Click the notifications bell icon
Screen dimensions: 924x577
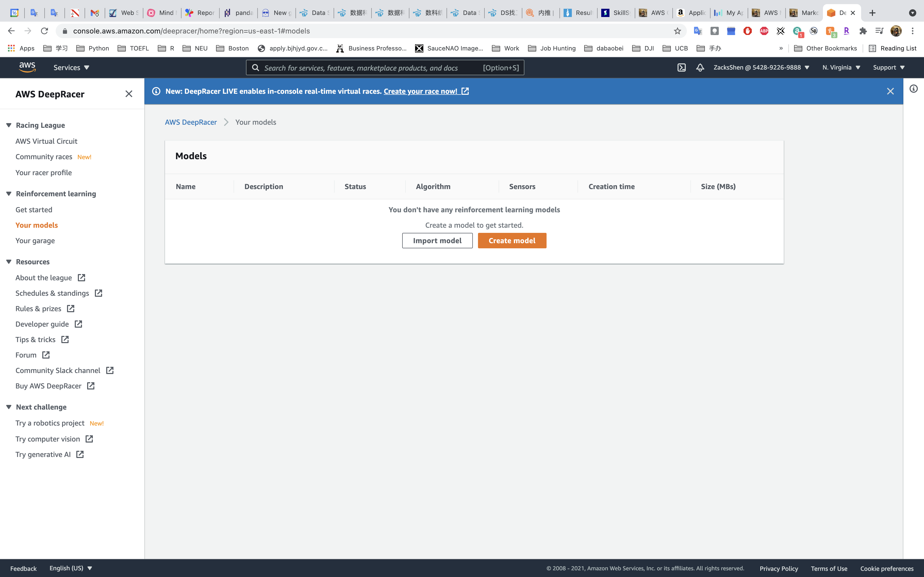click(700, 67)
